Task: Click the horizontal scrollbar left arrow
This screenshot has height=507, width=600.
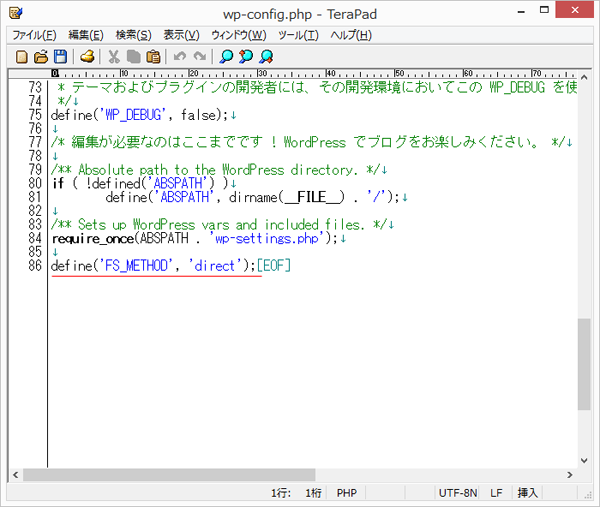Action: click(15, 475)
